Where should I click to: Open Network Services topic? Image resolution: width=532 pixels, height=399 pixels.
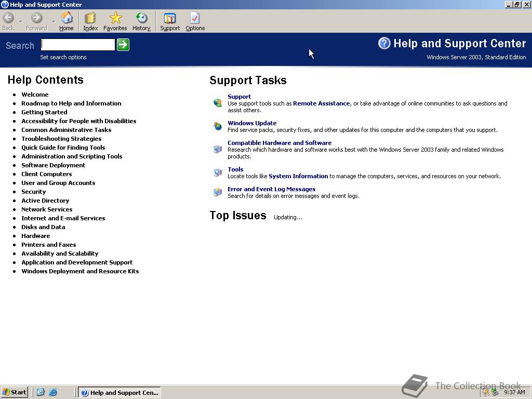point(47,209)
